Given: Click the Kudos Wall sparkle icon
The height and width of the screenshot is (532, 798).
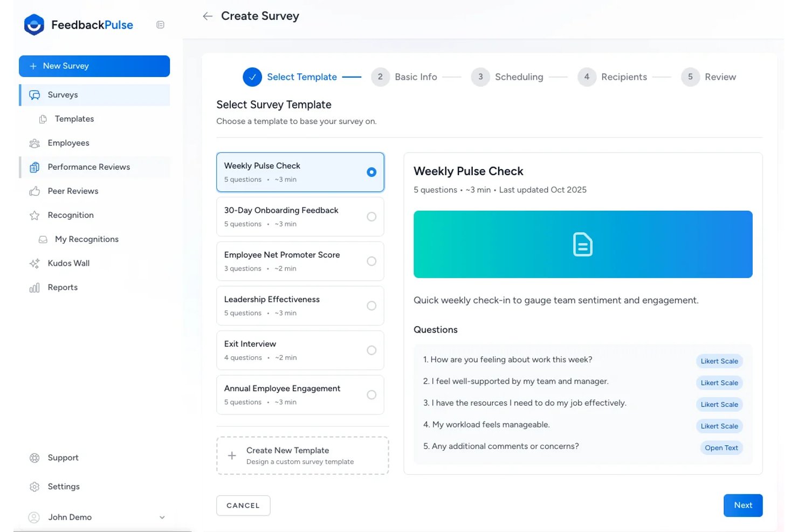Looking at the screenshot, I should point(35,263).
